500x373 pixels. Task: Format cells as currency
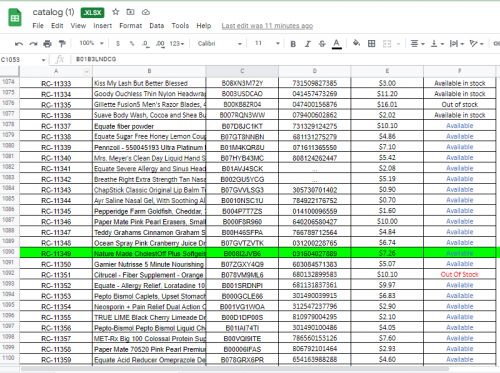(x=118, y=44)
